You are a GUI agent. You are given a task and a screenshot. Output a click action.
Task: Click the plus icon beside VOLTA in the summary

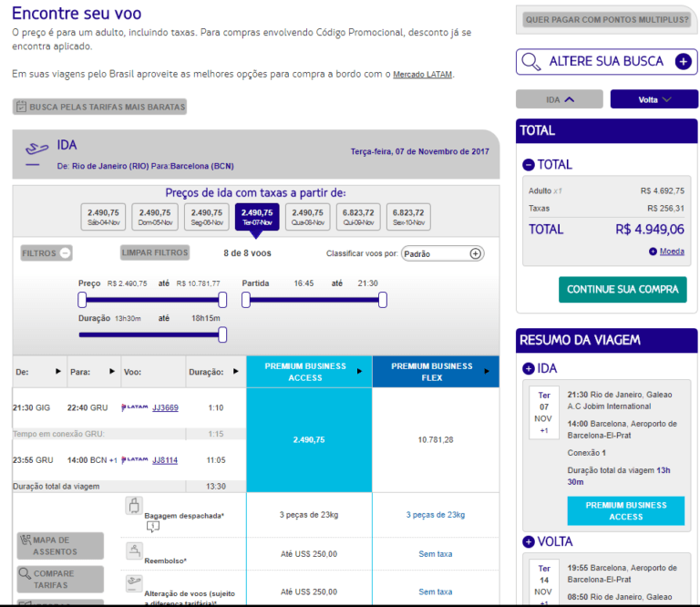pyautogui.click(x=529, y=541)
